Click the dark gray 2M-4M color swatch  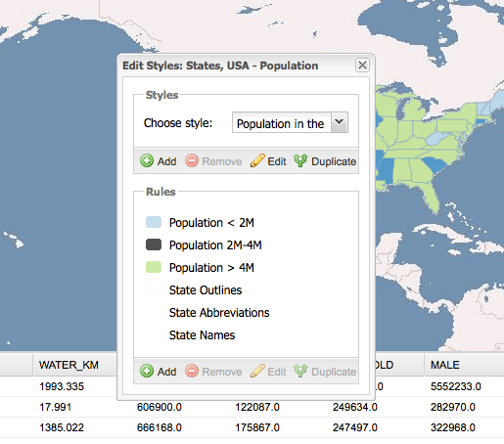(x=154, y=244)
